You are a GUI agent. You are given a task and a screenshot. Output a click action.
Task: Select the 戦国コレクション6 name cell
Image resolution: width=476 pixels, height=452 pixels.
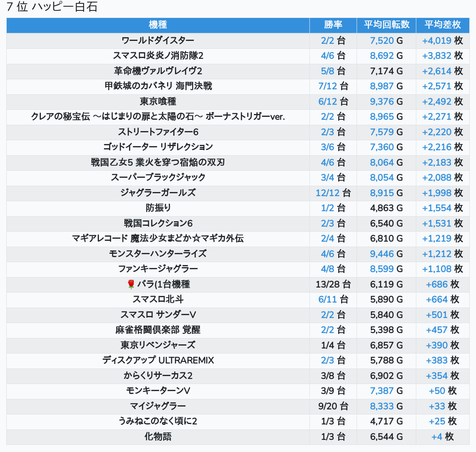158,223
